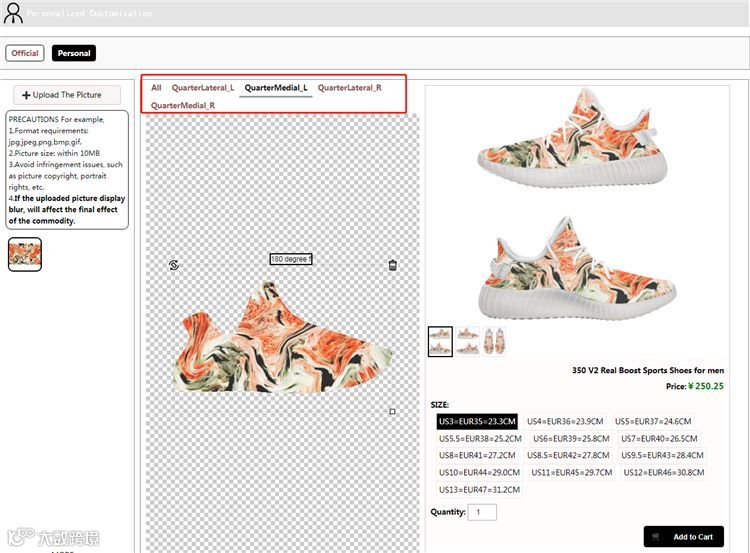Click the upper shoe preview image
Screen dimensions: 750x553
[x=572, y=136]
